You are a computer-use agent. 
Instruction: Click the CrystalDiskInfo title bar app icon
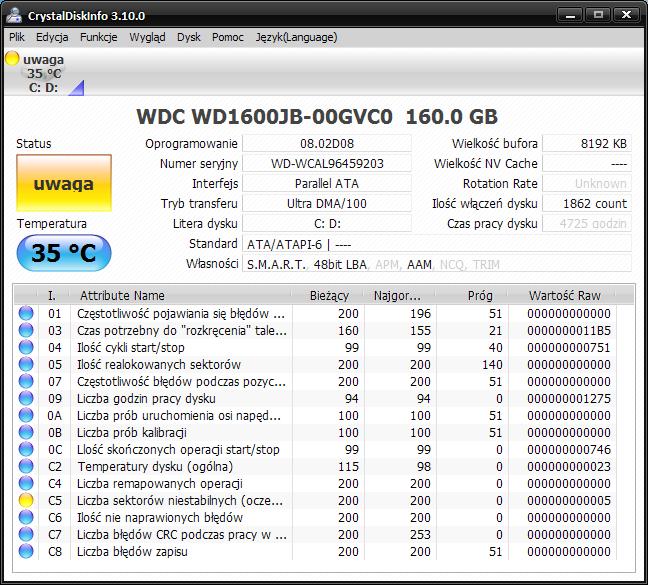[x=14, y=15]
